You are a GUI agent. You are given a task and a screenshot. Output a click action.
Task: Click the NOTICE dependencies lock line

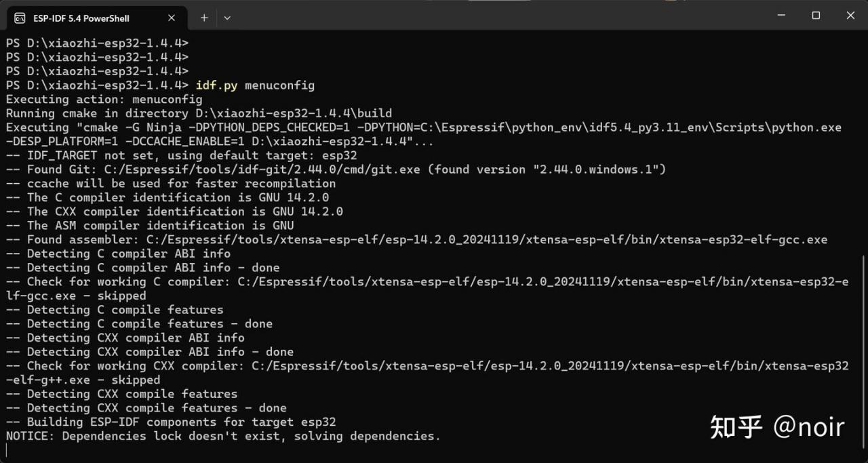click(x=223, y=436)
